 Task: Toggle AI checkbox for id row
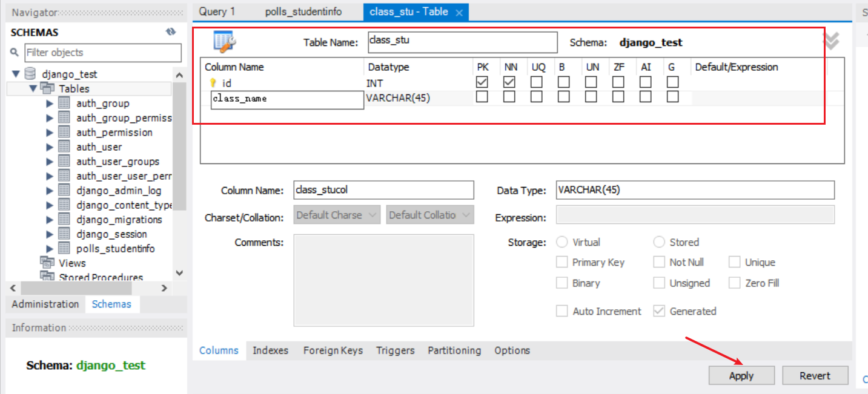[x=646, y=82]
